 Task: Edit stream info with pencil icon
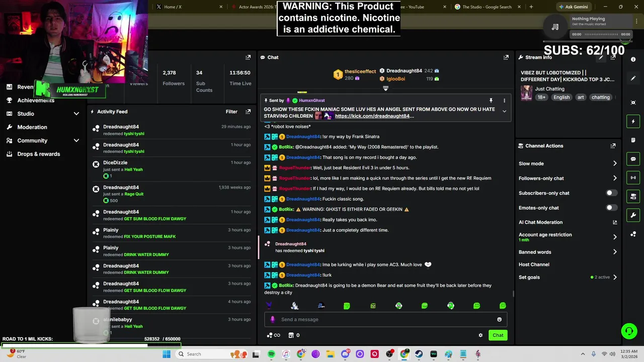coord(601,57)
